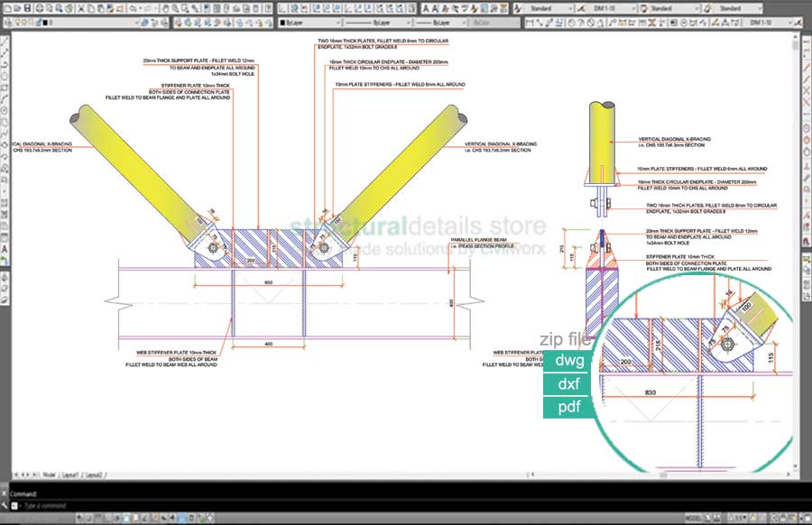The image size is (812, 525).
Task: Select the Rectangle tool in Draw toolbar
Action: [5, 88]
